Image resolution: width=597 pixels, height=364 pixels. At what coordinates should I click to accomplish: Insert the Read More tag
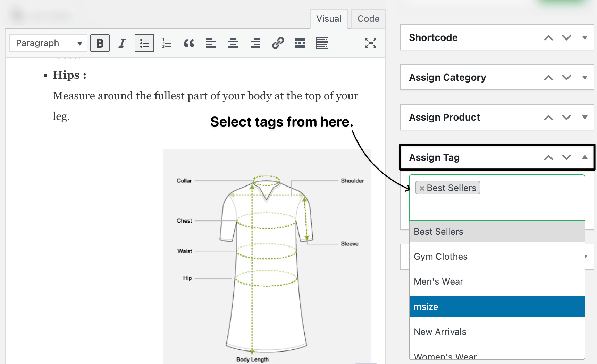tap(300, 43)
